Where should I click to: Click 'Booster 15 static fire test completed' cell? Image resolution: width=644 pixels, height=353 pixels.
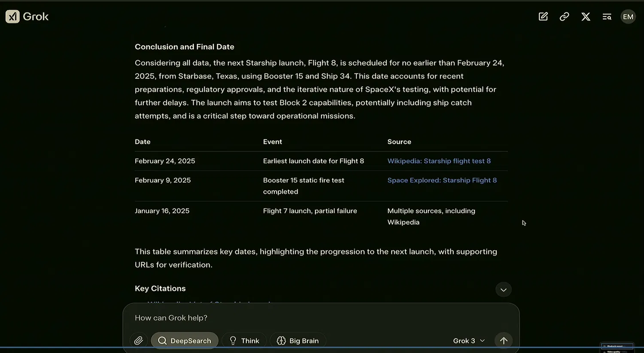click(304, 186)
